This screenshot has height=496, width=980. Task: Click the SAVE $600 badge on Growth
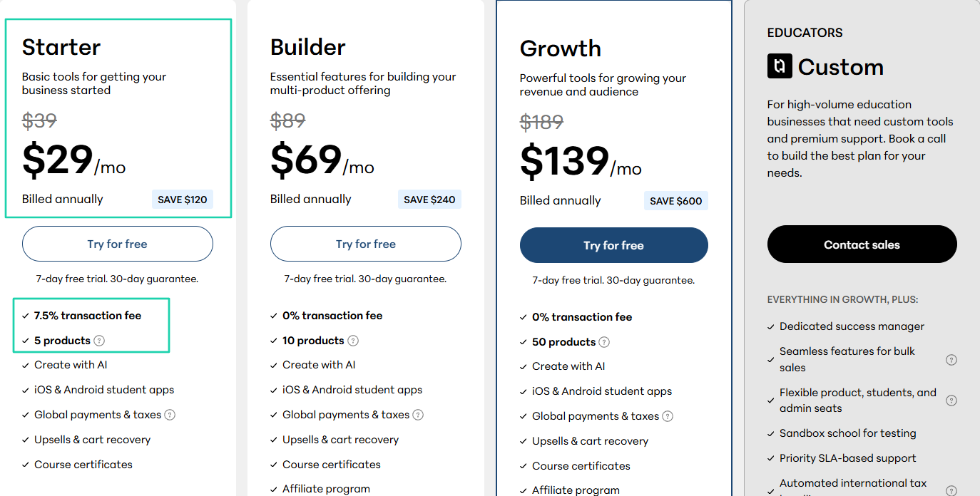pos(676,201)
